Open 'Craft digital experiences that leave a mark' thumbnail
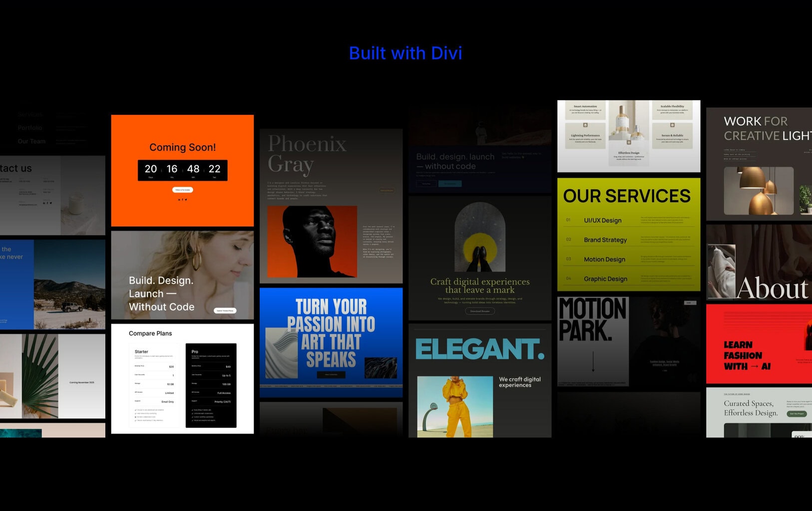This screenshot has width=812, height=511. pyautogui.click(x=480, y=258)
